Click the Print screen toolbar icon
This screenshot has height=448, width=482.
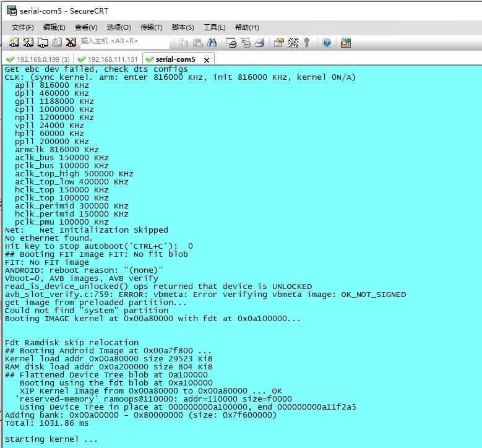(x=231, y=43)
